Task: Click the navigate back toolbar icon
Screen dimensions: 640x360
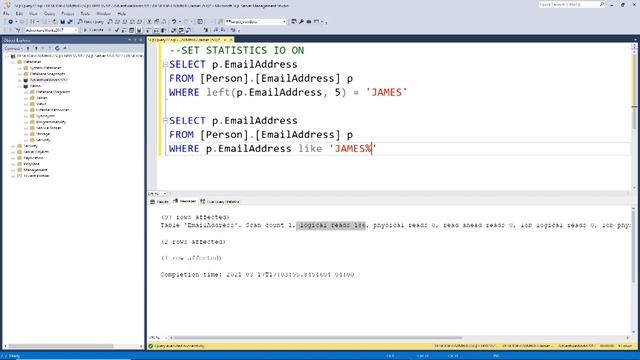Action: [11, 22]
